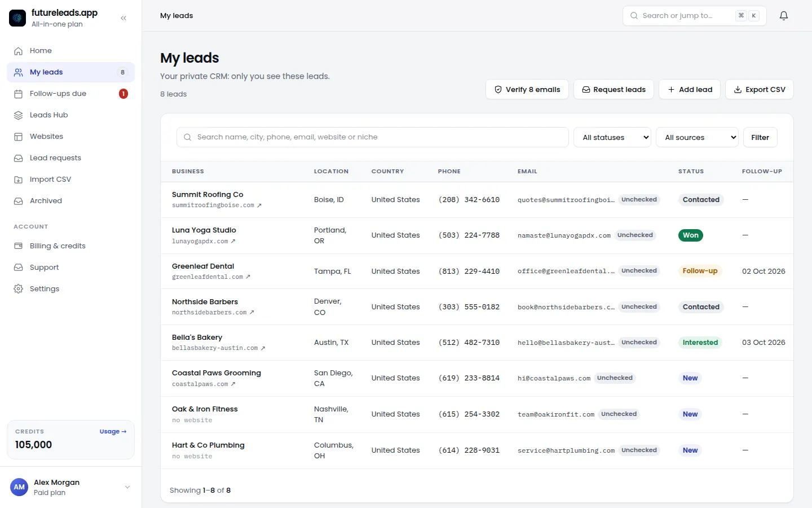Click the New status badge for Coastal Paws Grooming
Screen dimensions: 812x508
click(690, 378)
